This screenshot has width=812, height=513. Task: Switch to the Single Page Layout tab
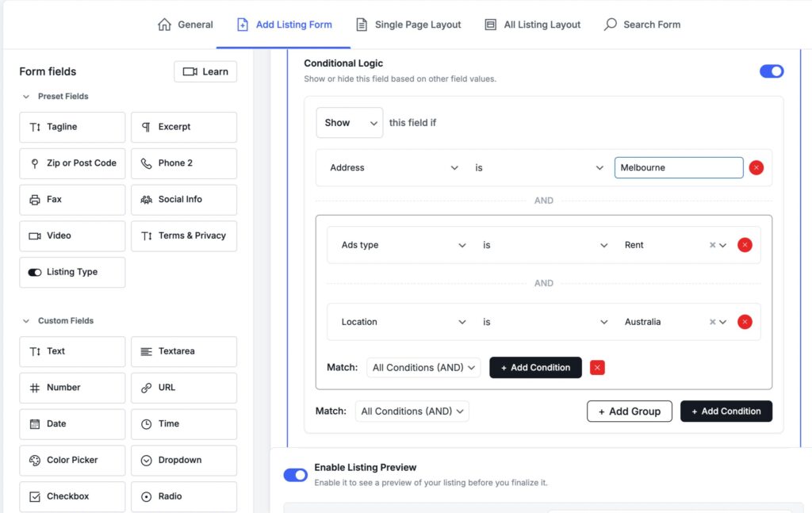pyautogui.click(x=408, y=25)
